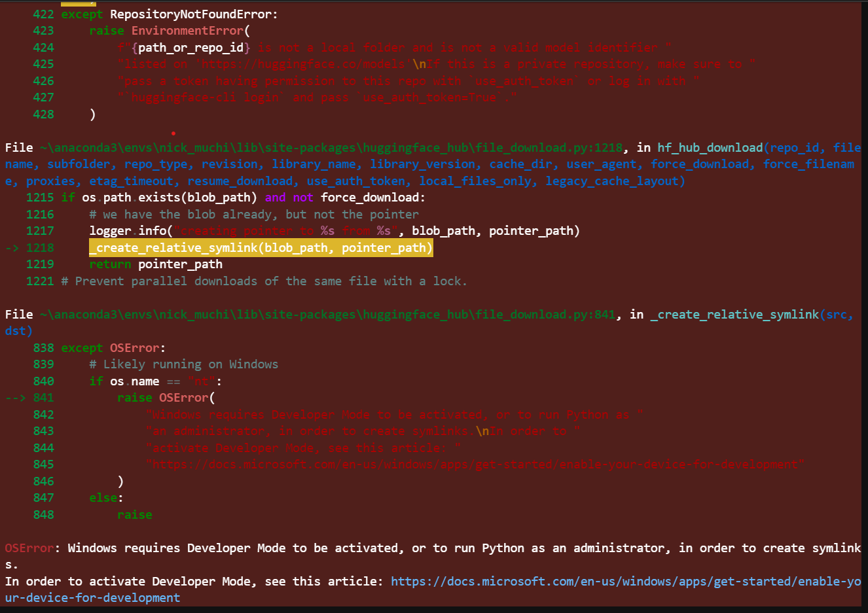Click the 'if os.name' condition on line 840
The image size is (868, 613).
tap(154, 381)
